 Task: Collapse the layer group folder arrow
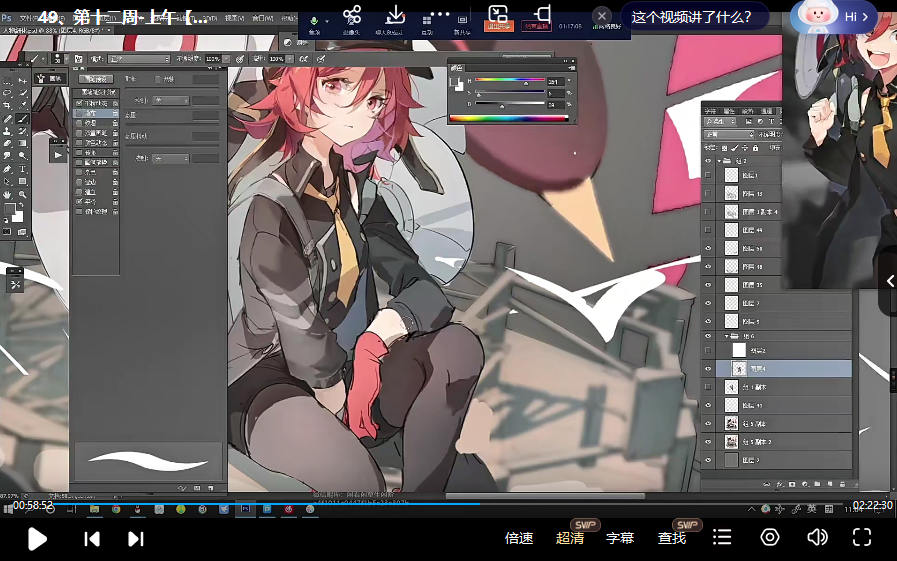pos(719,160)
